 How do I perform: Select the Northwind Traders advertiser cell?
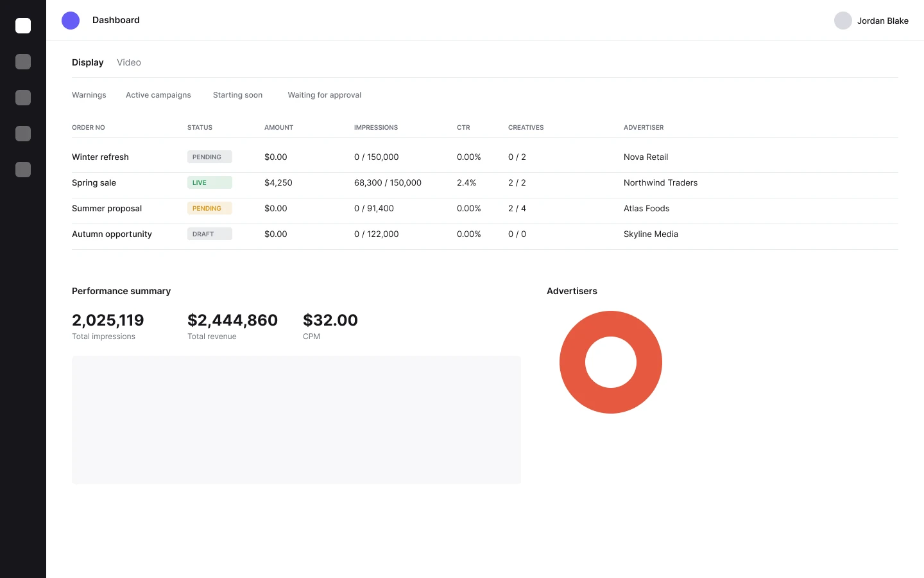661,182
